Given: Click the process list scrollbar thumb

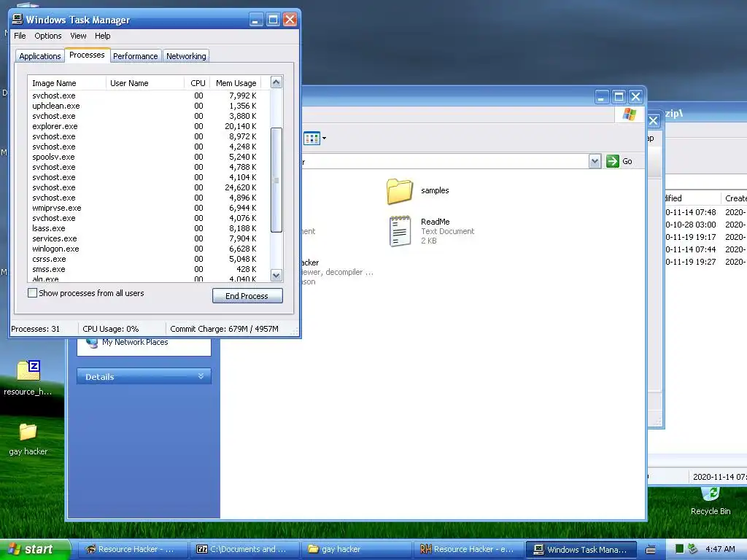Looking at the screenshot, I should coord(276,180).
